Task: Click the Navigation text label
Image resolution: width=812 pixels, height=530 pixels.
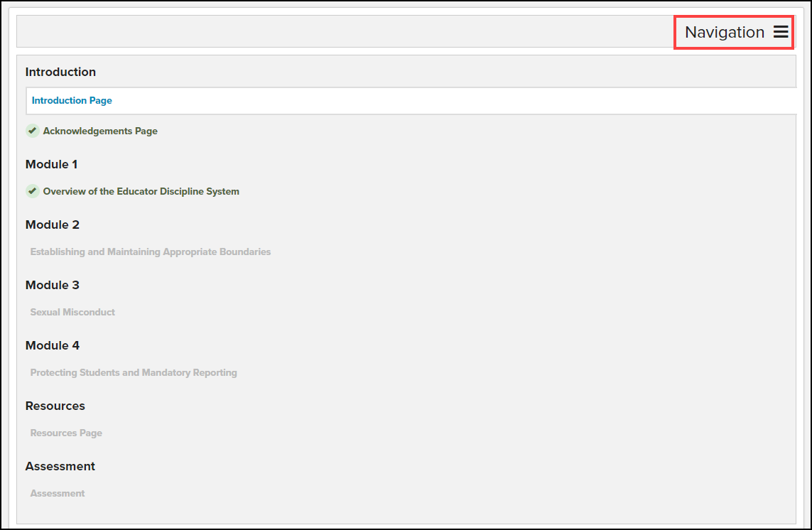Action: (724, 32)
